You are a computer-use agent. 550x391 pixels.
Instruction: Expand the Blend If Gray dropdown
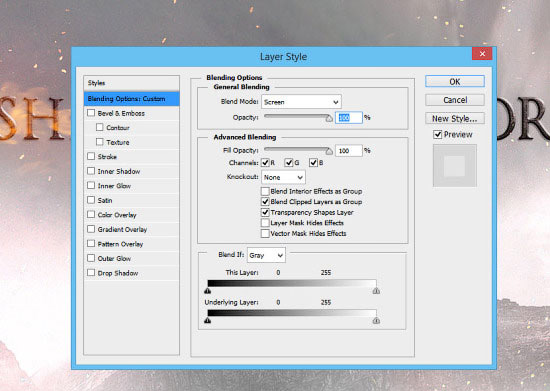[x=266, y=255]
